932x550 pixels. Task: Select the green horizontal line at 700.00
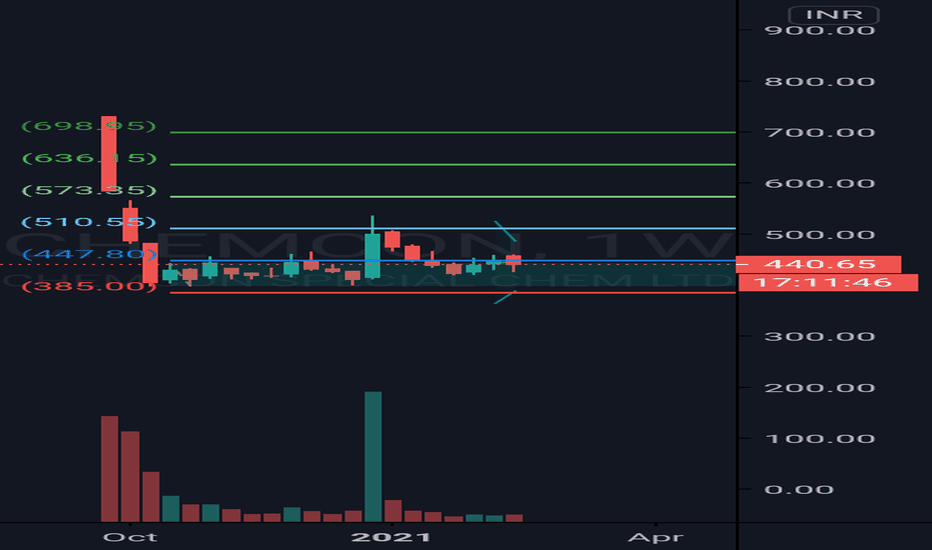tap(452, 132)
